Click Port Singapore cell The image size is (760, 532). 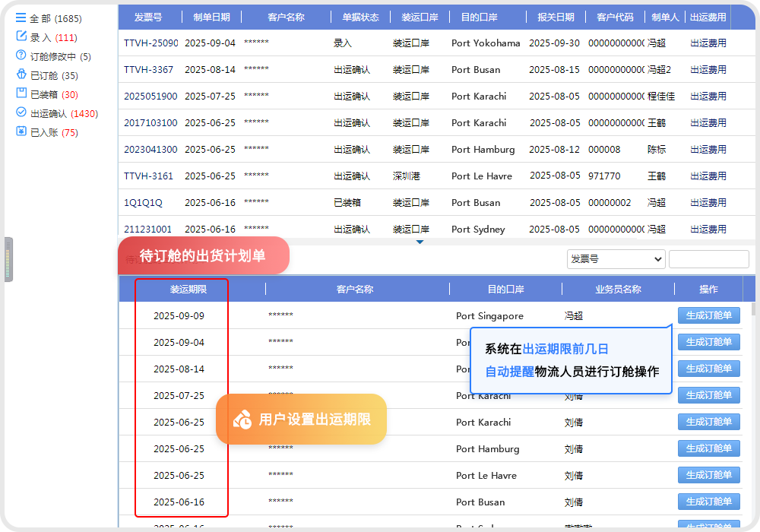coord(489,316)
